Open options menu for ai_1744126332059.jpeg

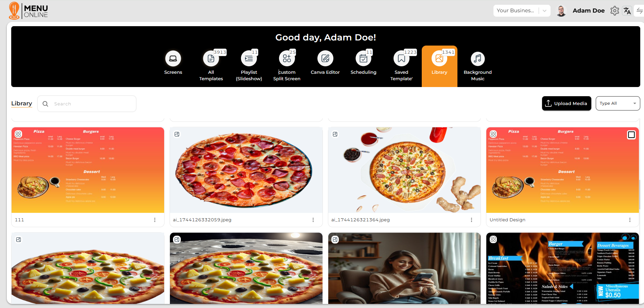pos(313,220)
